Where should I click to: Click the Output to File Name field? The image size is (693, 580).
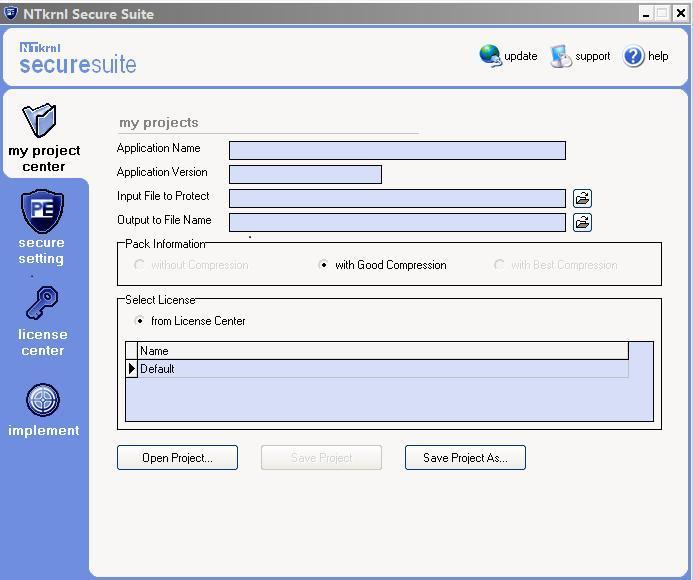(x=397, y=222)
